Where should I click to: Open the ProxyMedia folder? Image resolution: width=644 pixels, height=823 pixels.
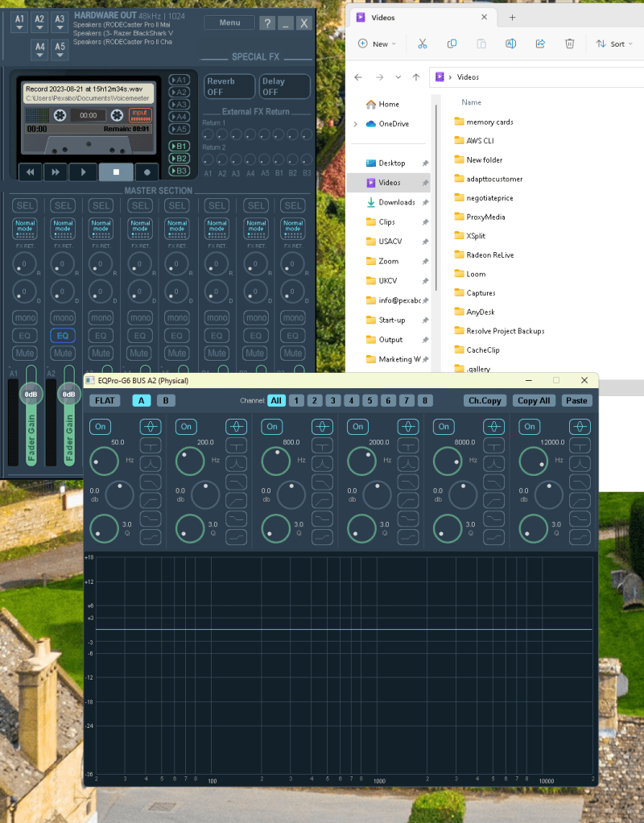tap(485, 217)
